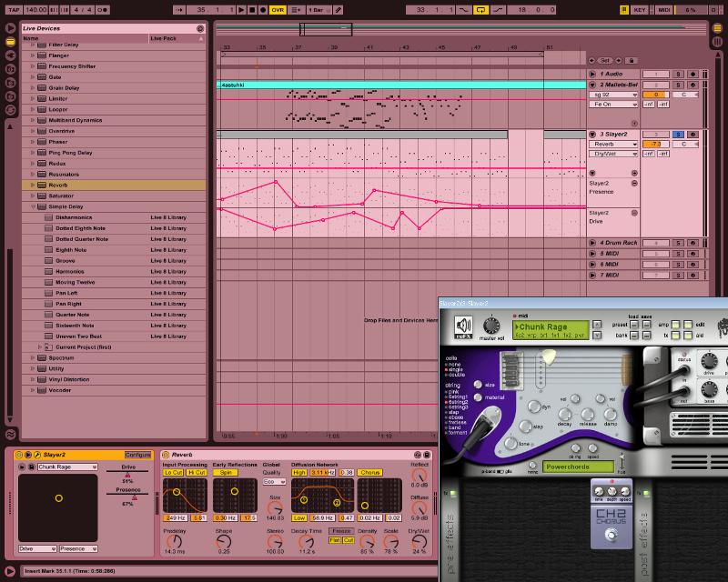Screen dimensions: 728x582
Task: Click the Lock Envelopes padlock icon
Action: click(631, 61)
